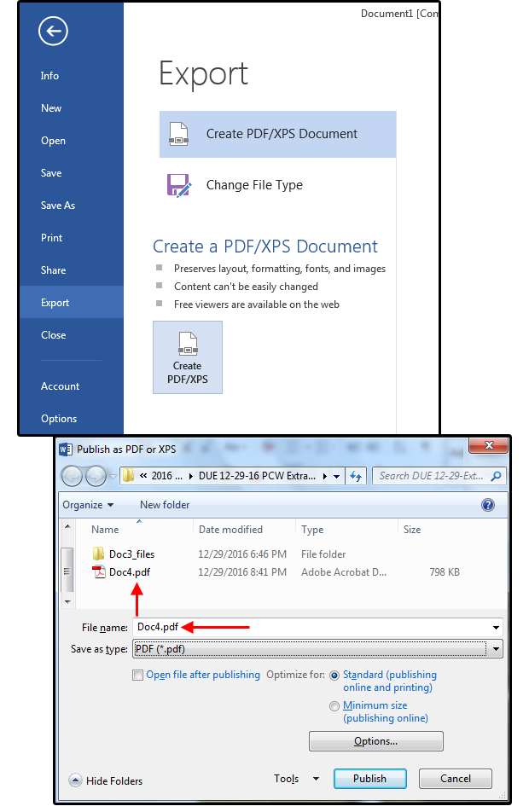Click DUE 12-29-16 PCW Extra breadcrumb

(257, 476)
